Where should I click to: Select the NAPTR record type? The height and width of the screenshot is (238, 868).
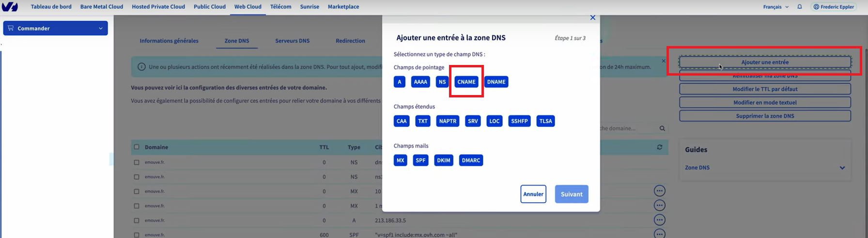tap(448, 121)
